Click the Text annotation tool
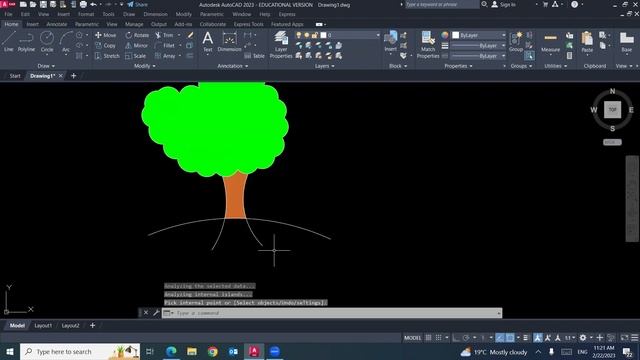 [x=208, y=42]
